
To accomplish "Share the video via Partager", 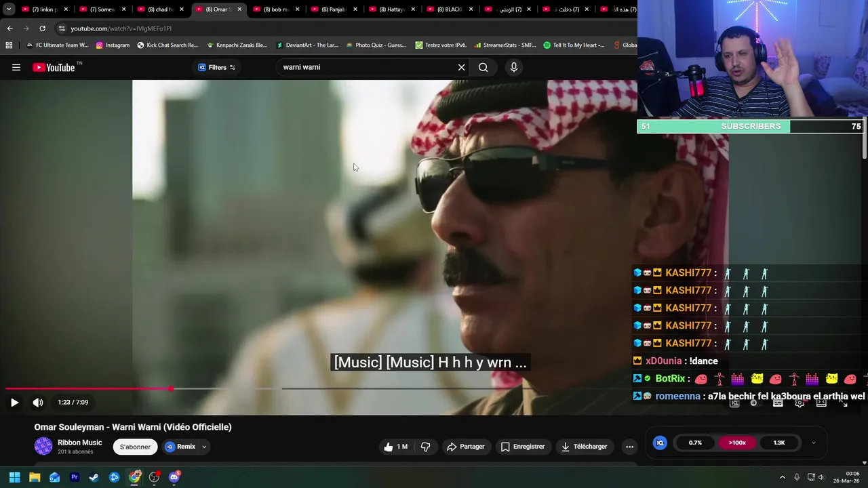I will coord(466,447).
